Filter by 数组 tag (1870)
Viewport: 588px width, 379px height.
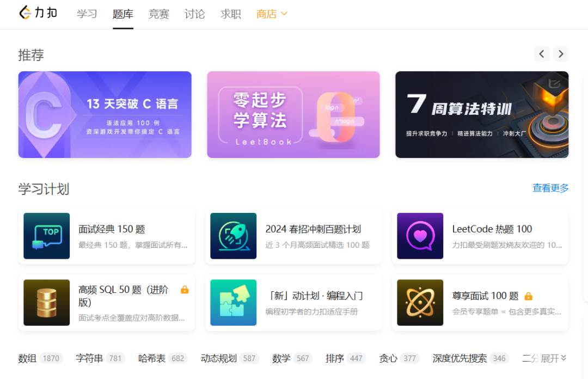tap(40, 358)
